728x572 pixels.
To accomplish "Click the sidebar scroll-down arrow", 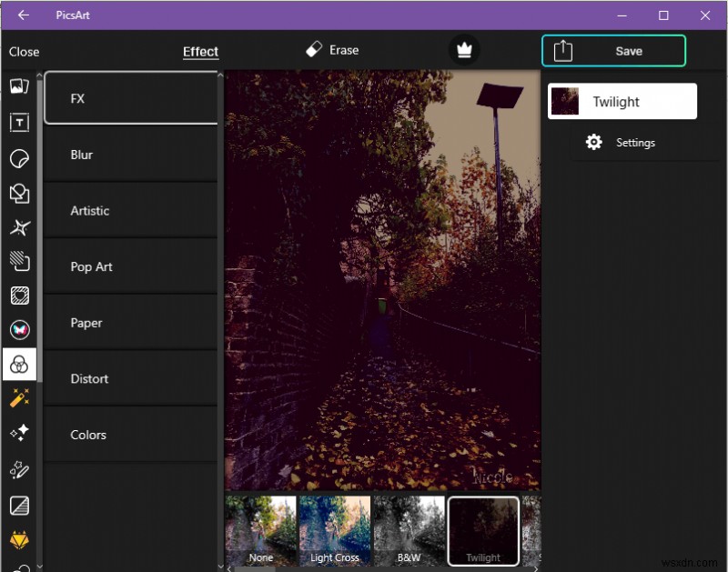I will tap(39, 567).
